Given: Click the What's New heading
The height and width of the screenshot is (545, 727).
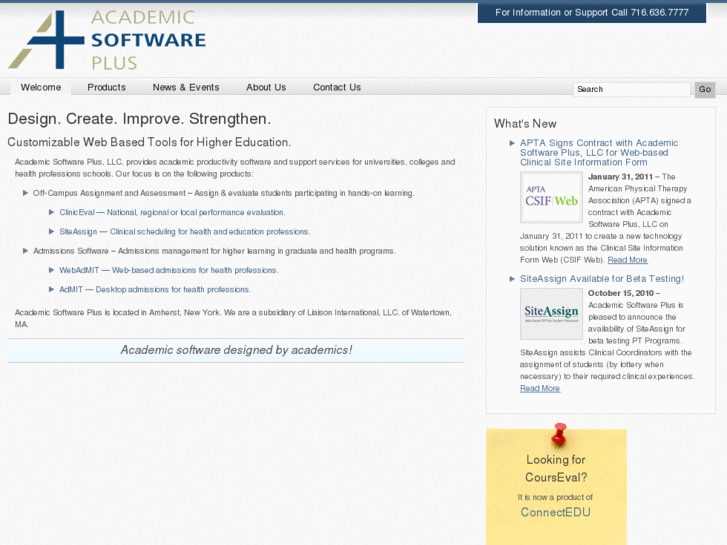Looking at the screenshot, I should (525, 124).
